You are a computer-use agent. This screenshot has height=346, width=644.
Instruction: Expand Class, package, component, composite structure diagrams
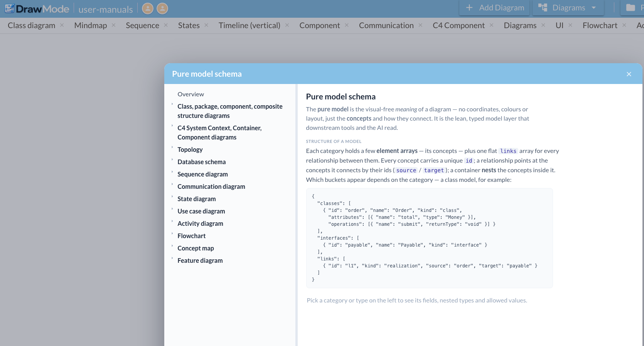tap(172, 104)
